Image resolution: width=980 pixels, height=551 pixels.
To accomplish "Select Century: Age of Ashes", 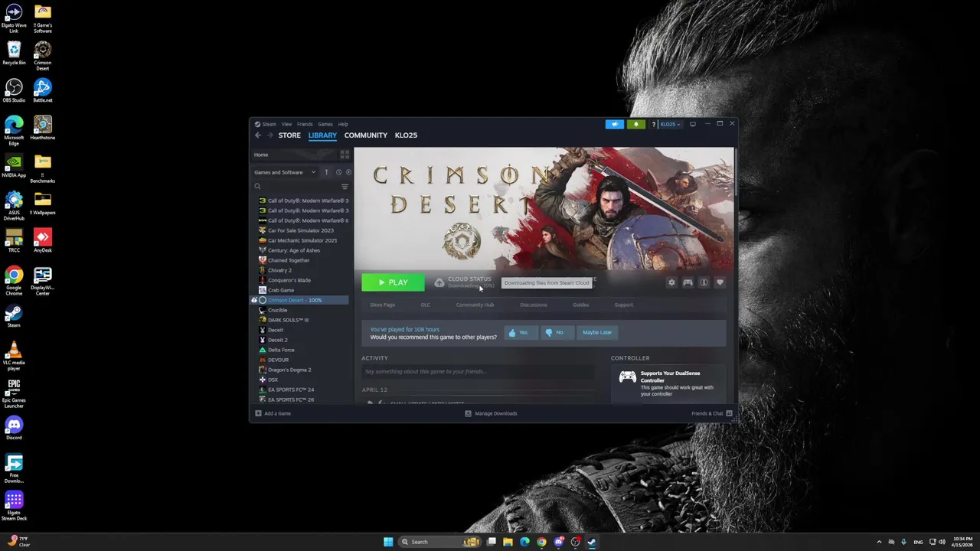I will point(294,250).
